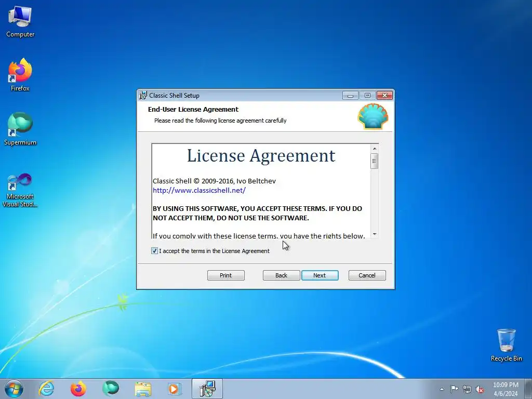Uncheck I accept the terms checkbox
The width and height of the screenshot is (532, 399).
[x=154, y=251]
